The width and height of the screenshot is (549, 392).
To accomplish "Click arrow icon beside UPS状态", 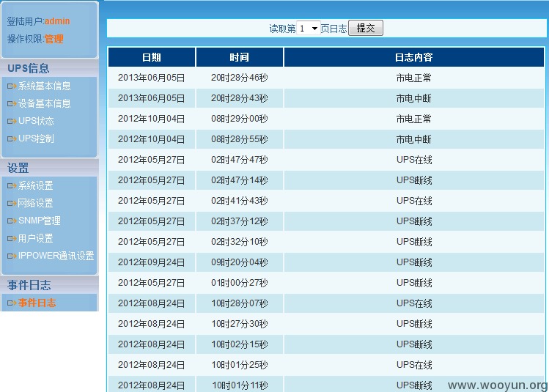I will pos(12,121).
